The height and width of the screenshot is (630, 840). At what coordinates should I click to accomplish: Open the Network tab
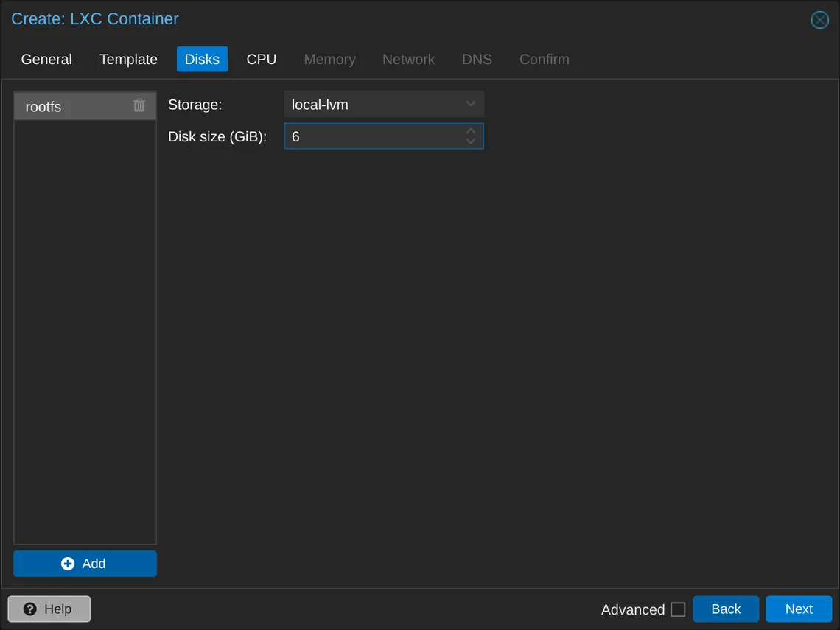tap(408, 59)
